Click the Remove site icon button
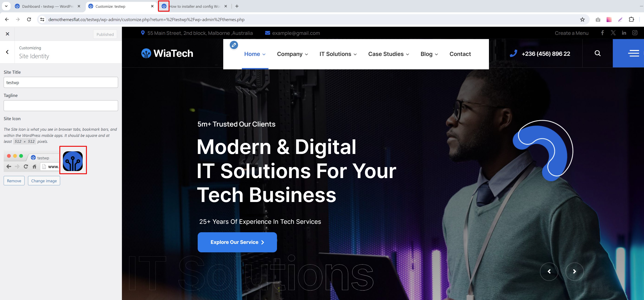 coord(14,181)
